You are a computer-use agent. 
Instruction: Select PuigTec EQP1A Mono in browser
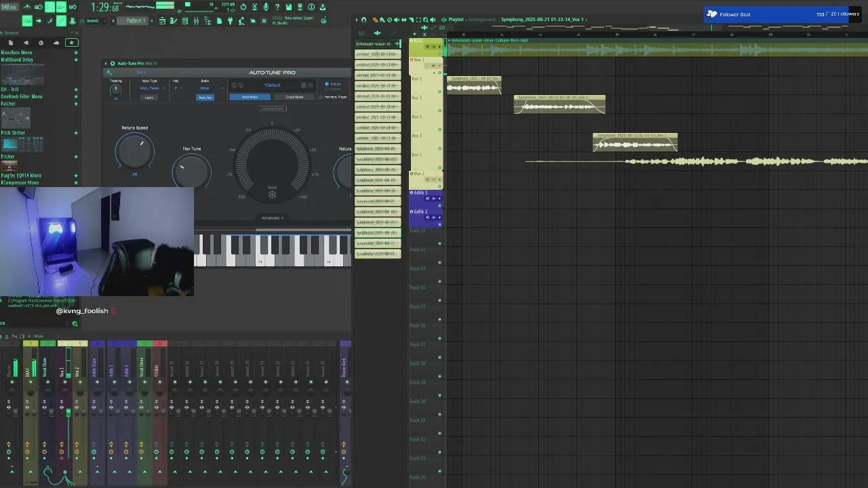(20, 176)
